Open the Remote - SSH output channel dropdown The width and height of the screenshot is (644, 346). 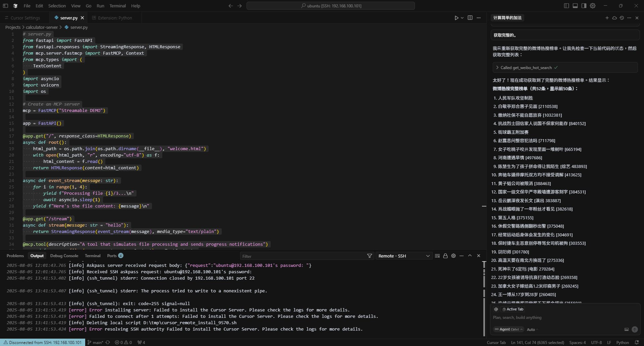click(404, 256)
